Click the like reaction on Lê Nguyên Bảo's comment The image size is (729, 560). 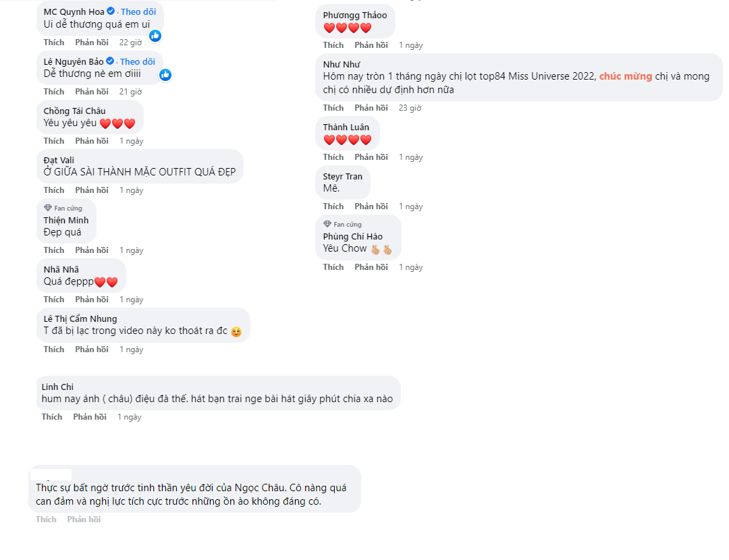pyautogui.click(x=165, y=74)
